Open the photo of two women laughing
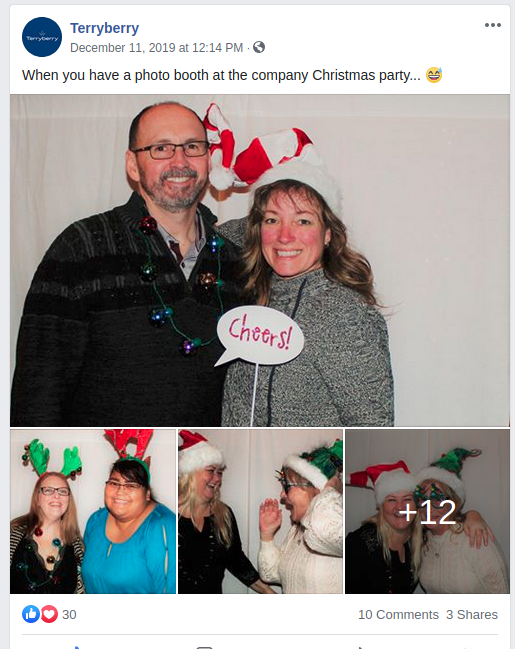This screenshot has width=515, height=649. (260, 511)
